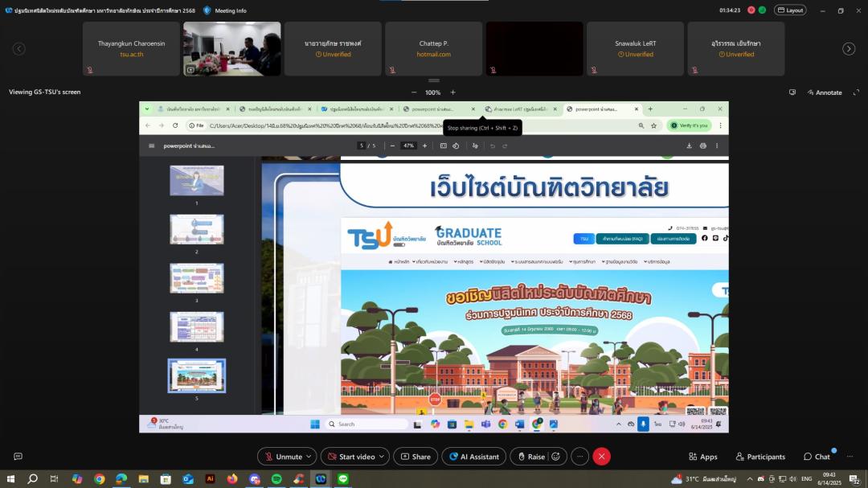Select page 1 thumbnail in shared PDF
868x488 pixels.
[197, 181]
